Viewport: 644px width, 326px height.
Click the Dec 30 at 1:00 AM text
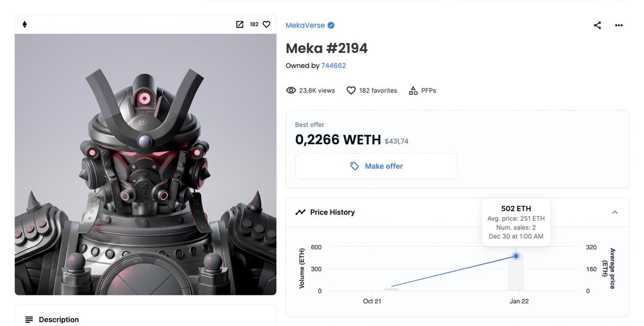point(516,236)
